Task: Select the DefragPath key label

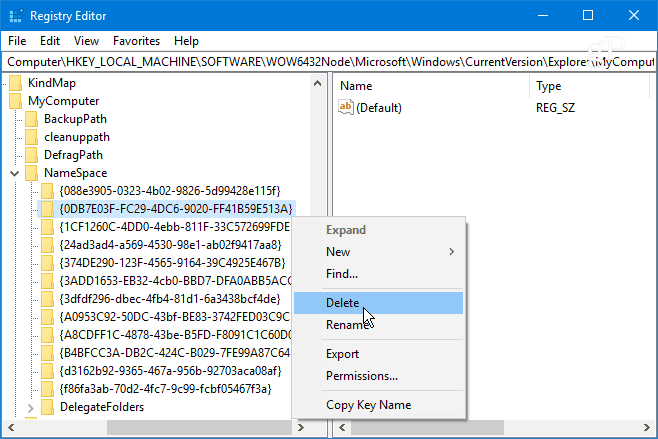Action: click(73, 155)
